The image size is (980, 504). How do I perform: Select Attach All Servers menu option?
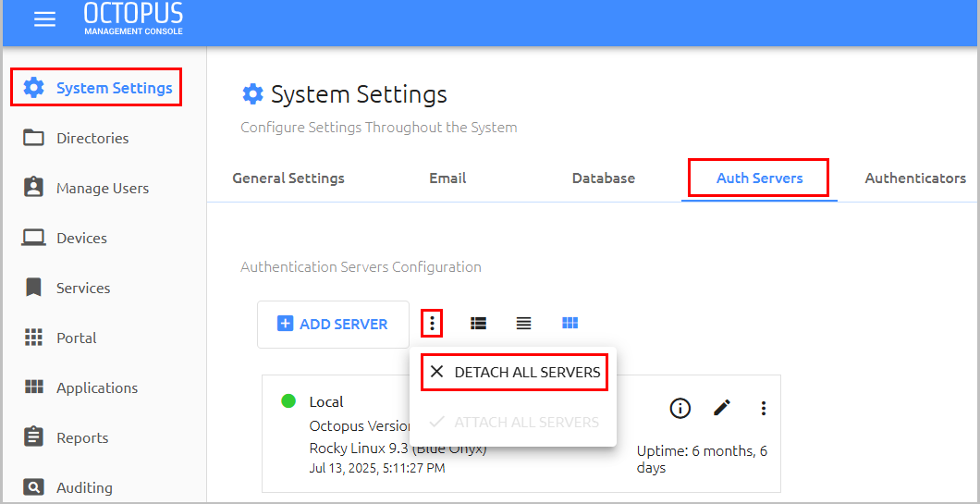pyautogui.click(x=514, y=422)
